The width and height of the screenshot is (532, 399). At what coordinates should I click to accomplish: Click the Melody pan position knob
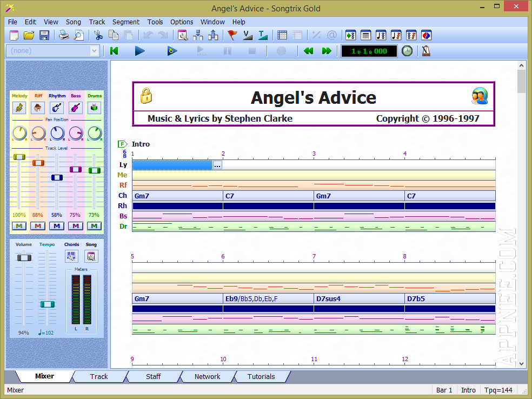coord(19,133)
